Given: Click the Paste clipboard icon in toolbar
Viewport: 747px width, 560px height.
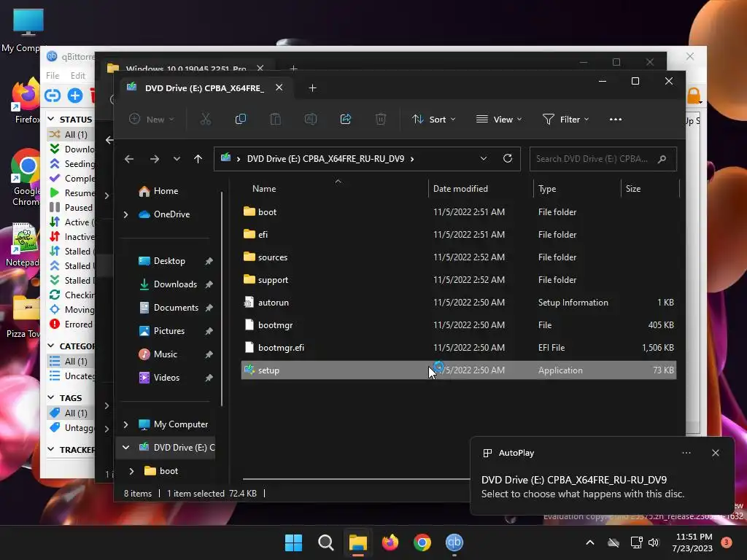Looking at the screenshot, I should (x=275, y=119).
